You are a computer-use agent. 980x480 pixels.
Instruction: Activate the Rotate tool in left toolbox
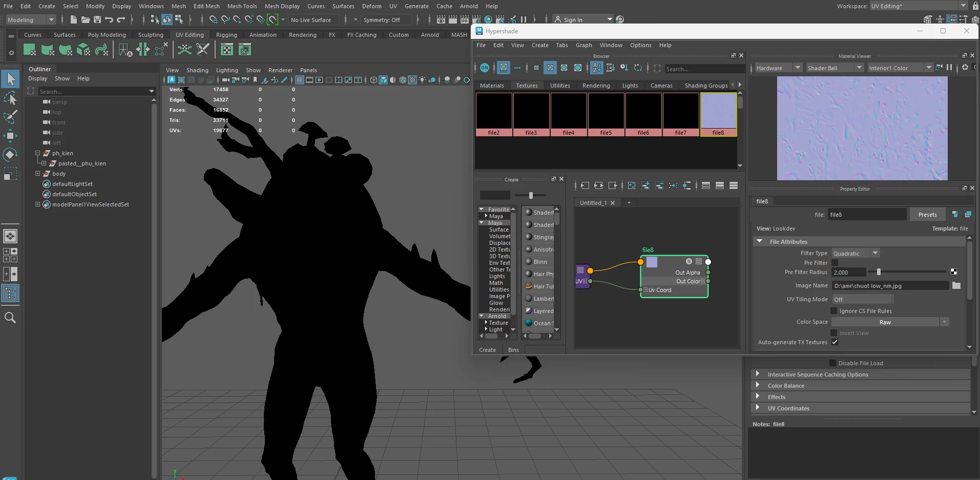(x=10, y=155)
